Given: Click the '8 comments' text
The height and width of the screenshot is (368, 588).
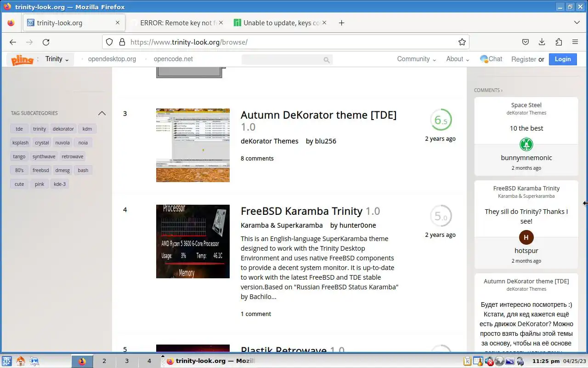Looking at the screenshot, I should click(257, 158).
